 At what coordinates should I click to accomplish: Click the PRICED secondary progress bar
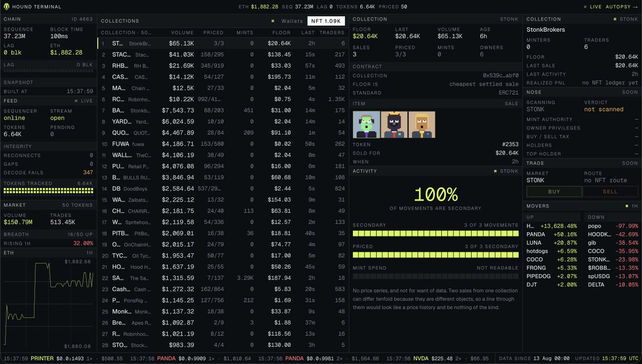pos(436,255)
